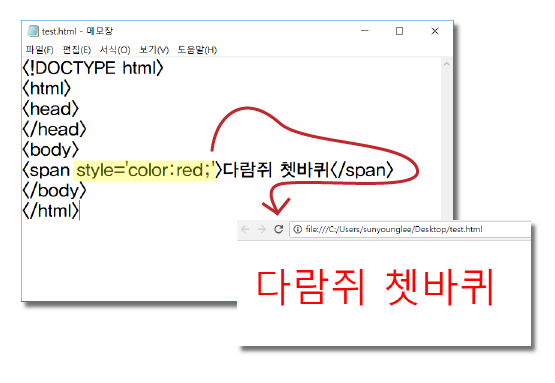This screenshot has height=383, width=555.
Task: Click the red 다람쥐 쳇바퀴 text in browser
Action: [x=375, y=287]
